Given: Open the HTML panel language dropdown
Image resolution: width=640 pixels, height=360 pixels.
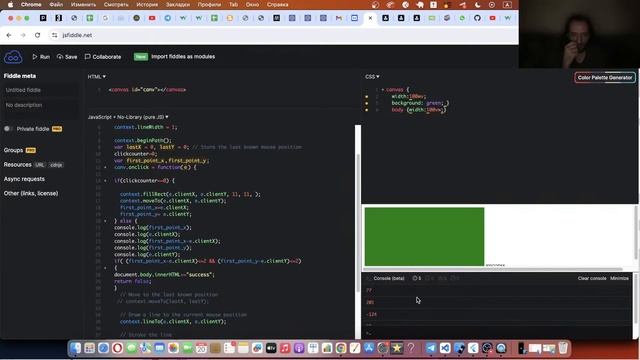Looking at the screenshot, I should [x=96, y=77].
